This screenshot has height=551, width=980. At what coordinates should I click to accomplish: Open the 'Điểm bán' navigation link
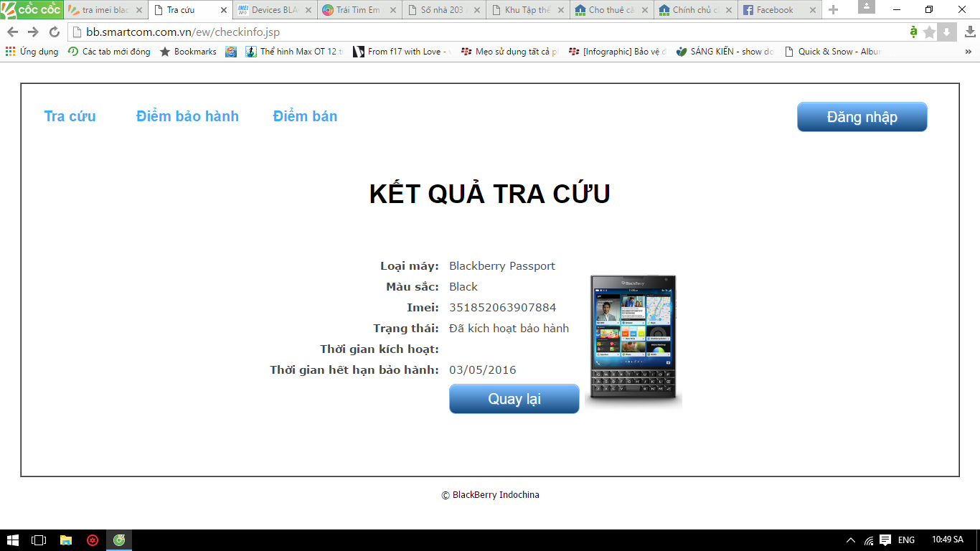coord(305,116)
